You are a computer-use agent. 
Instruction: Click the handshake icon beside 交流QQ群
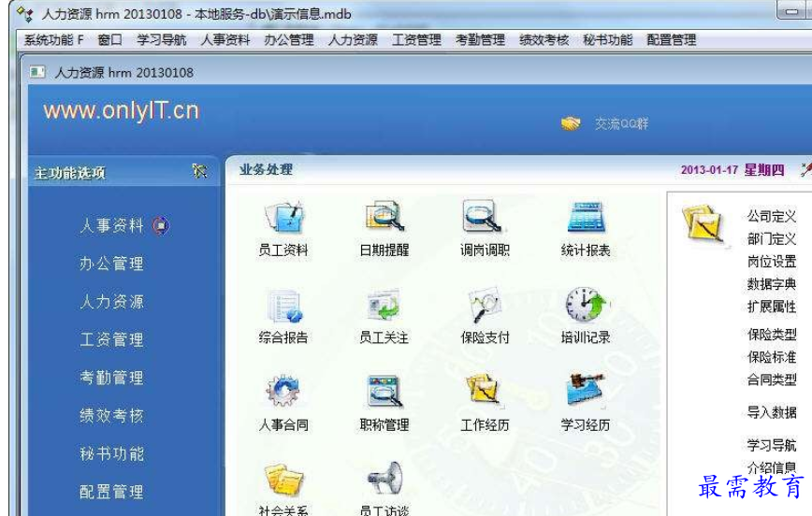[x=571, y=123]
